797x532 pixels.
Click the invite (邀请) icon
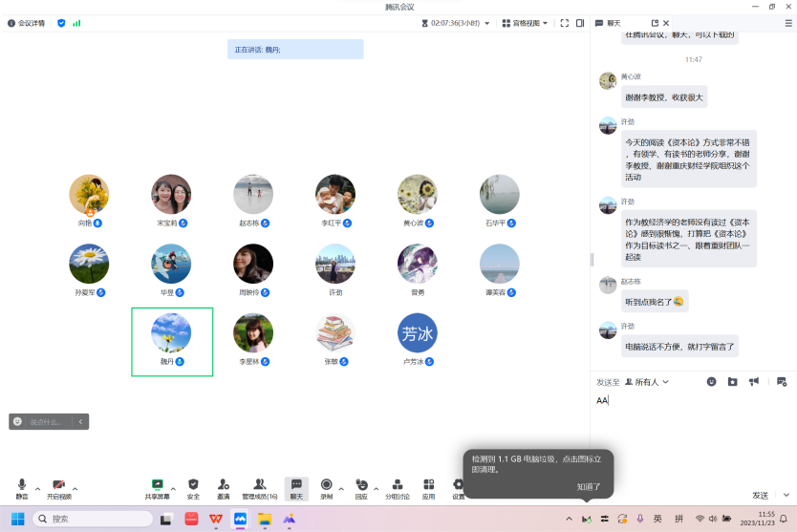click(223, 485)
